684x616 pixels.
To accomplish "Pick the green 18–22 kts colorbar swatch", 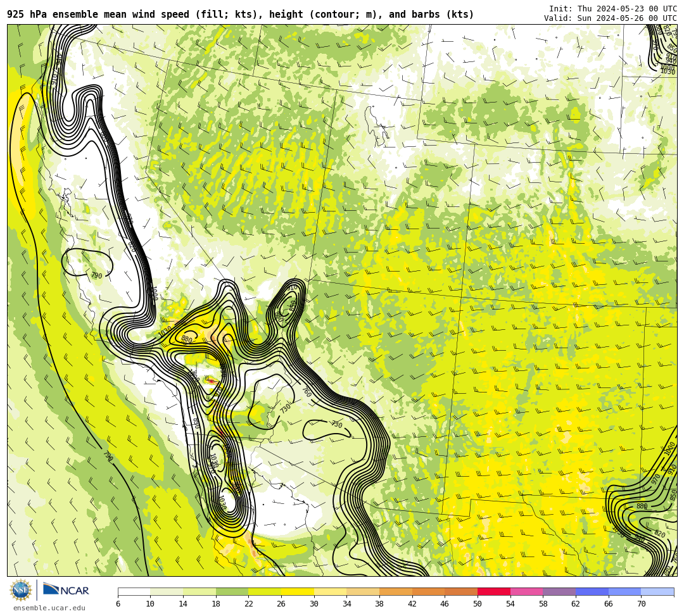I will [232, 591].
